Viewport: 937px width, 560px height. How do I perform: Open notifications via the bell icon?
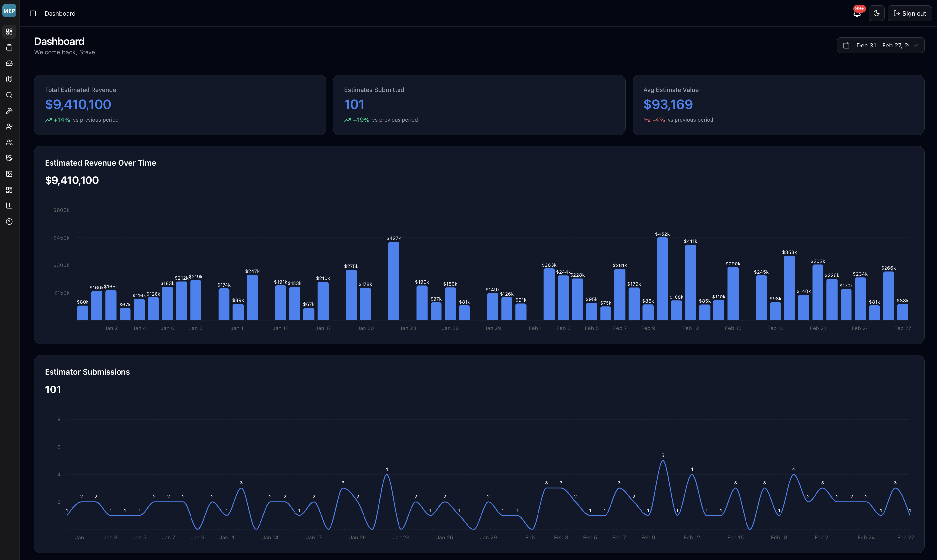tap(856, 14)
